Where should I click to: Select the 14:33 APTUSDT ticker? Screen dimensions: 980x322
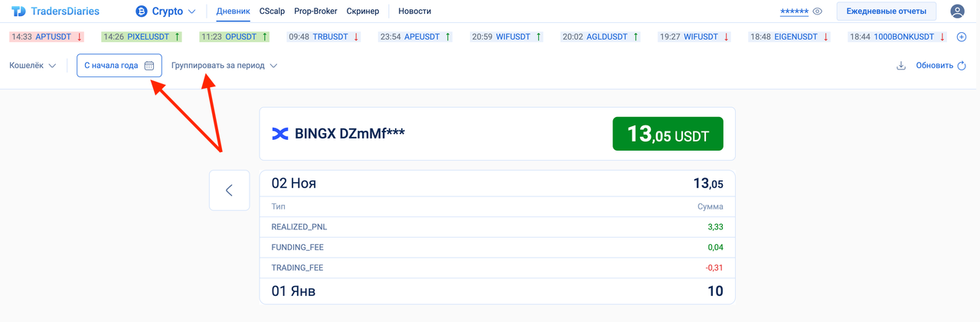(47, 37)
